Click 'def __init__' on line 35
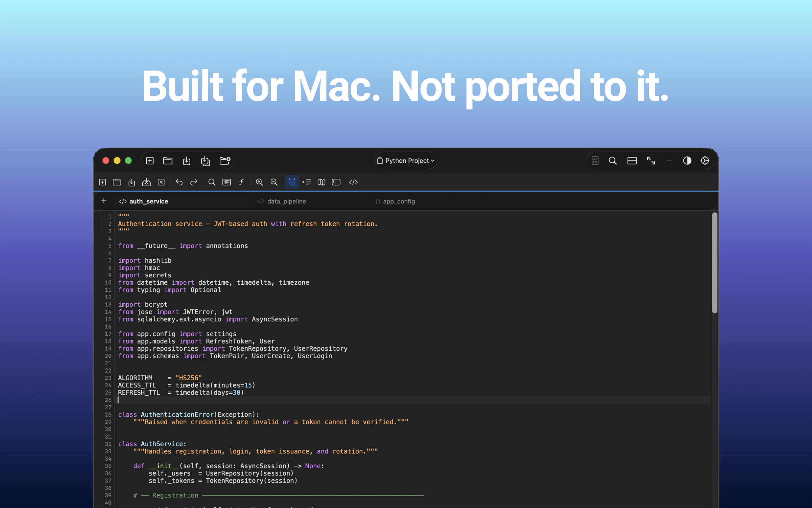 pyautogui.click(x=156, y=466)
